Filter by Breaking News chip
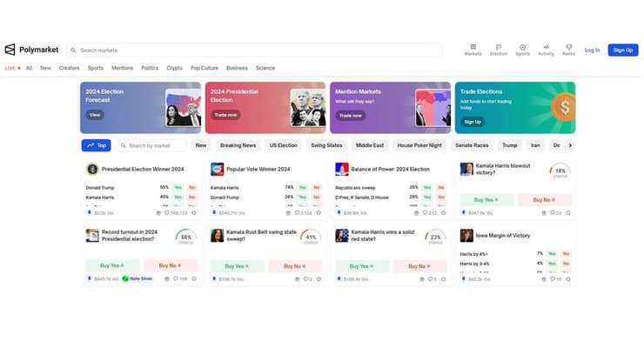The image size is (644, 362). [238, 145]
